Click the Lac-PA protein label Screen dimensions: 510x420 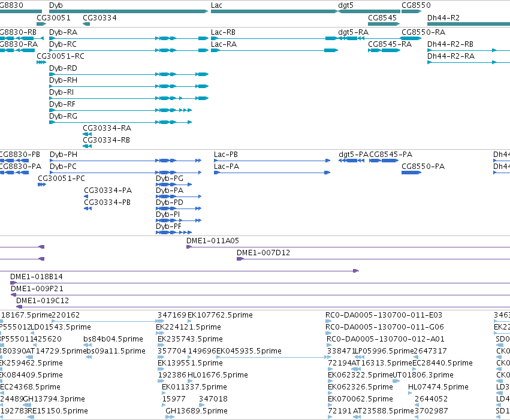click(x=227, y=167)
